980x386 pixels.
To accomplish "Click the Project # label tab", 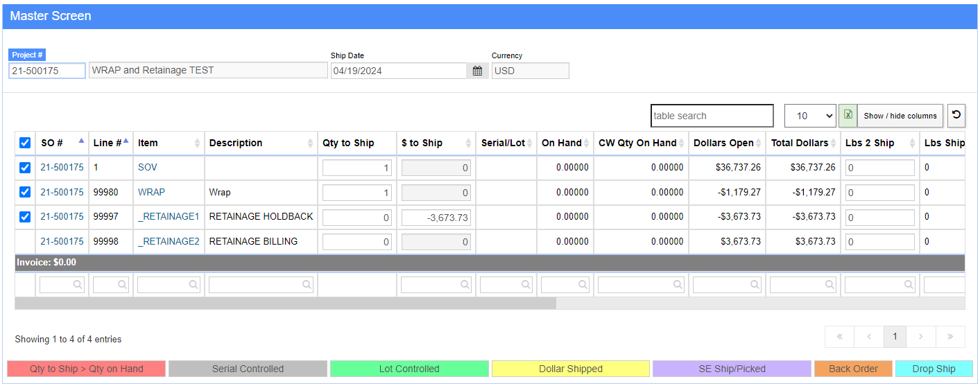I will [x=28, y=55].
